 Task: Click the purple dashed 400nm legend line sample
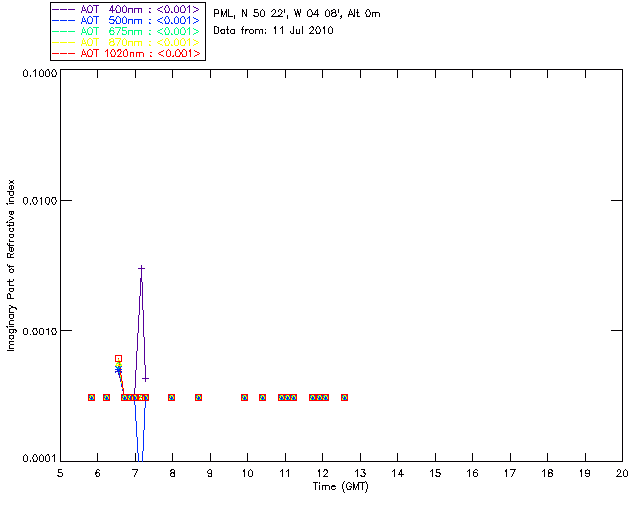tap(64, 9)
